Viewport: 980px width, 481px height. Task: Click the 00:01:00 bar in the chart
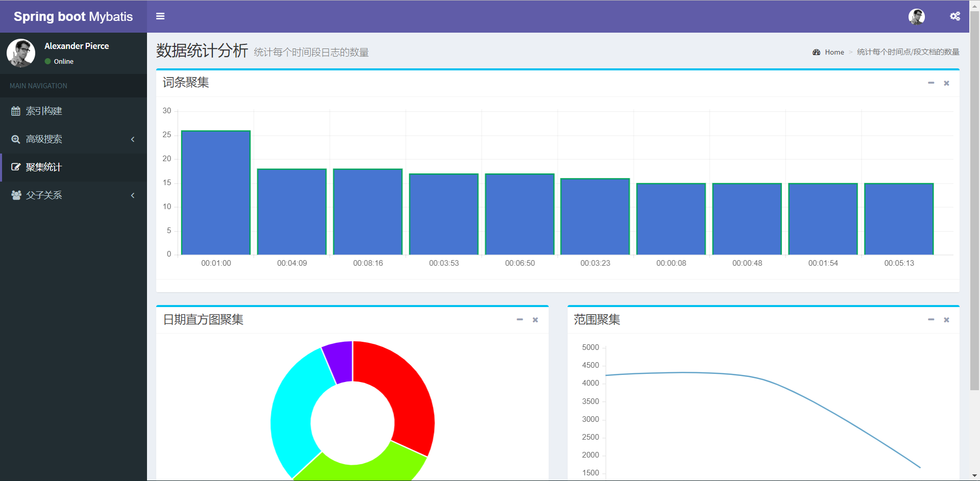click(x=216, y=193)
